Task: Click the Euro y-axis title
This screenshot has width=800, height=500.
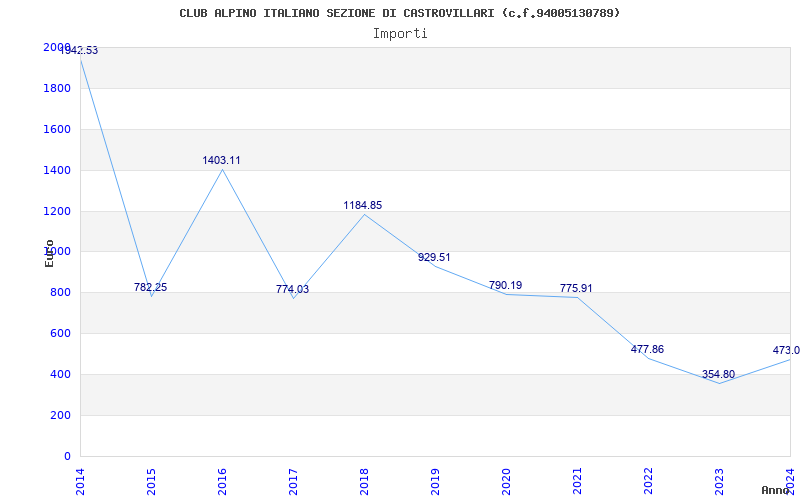Action: (x=49, y=253)
